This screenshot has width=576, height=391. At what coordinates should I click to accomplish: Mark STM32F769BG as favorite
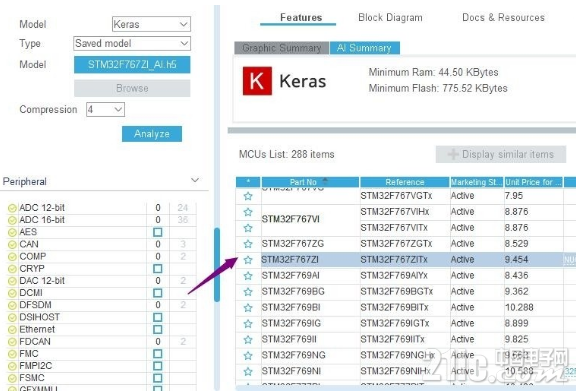tap(248, 292)
